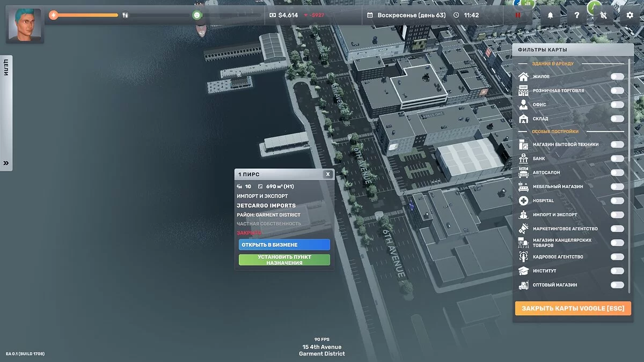Image resolution: width=644 pixels, height=362 pixels.
Task: Toggle the ИМПОРТ И ЭКСПОРТ filter switch
Action: [x=617, y=215]
